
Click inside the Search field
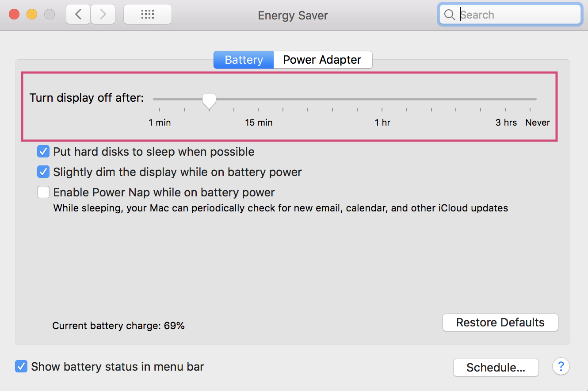517,15
